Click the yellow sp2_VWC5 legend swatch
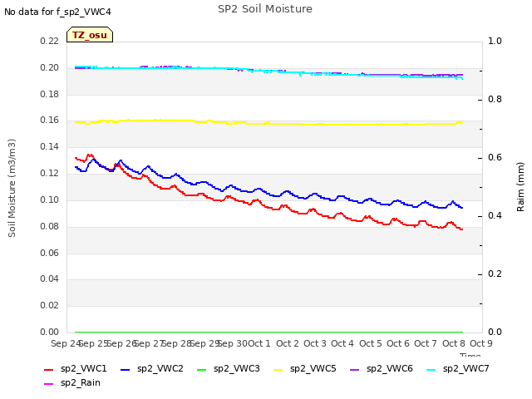 tap(278, 369)
